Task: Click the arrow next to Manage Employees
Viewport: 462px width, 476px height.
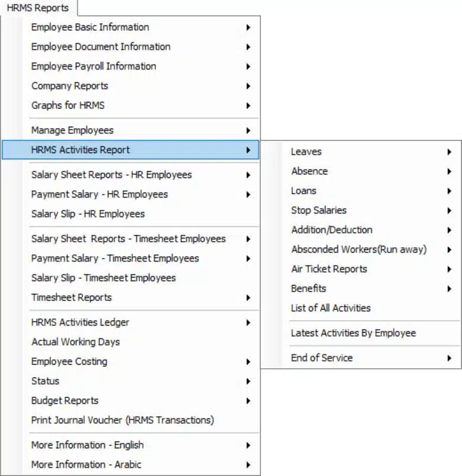Action: pyautogui.click(x=248, y=130)
